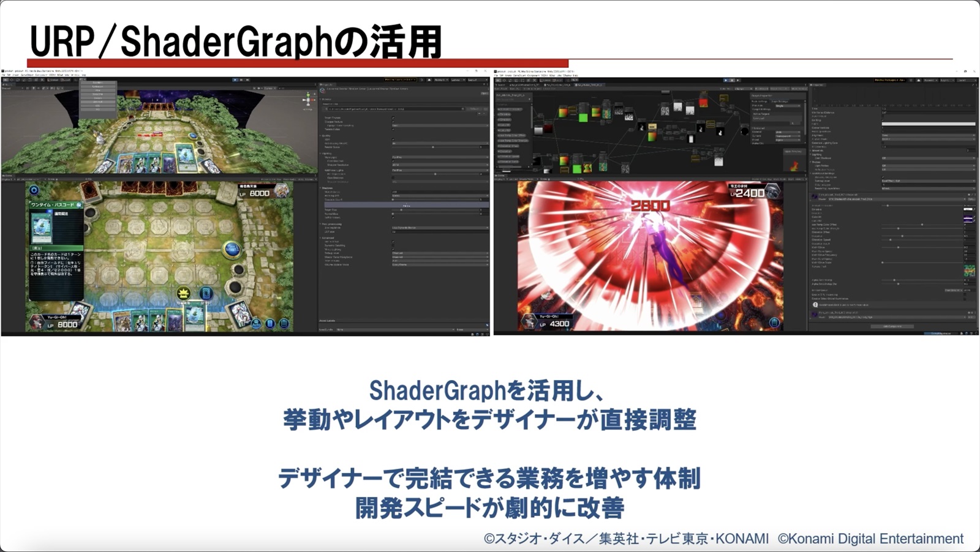
Task: Open File menu in right Unity window
Action: (496, 75)
